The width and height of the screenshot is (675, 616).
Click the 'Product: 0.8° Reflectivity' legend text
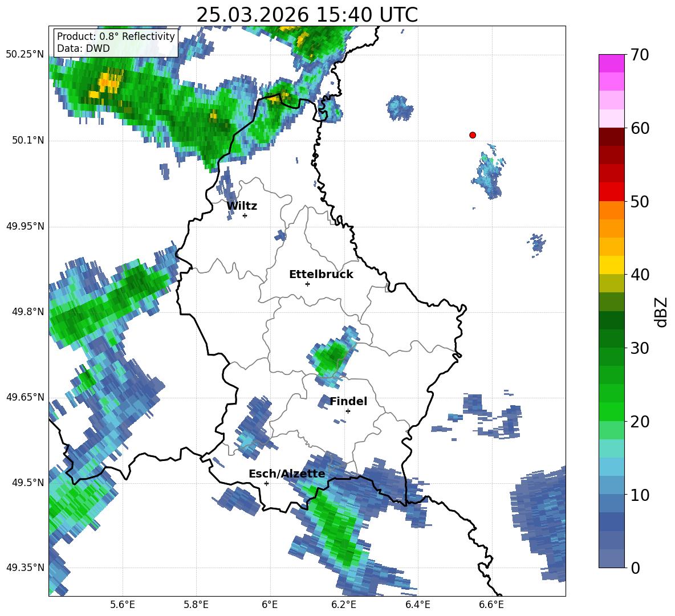point(116,36)
